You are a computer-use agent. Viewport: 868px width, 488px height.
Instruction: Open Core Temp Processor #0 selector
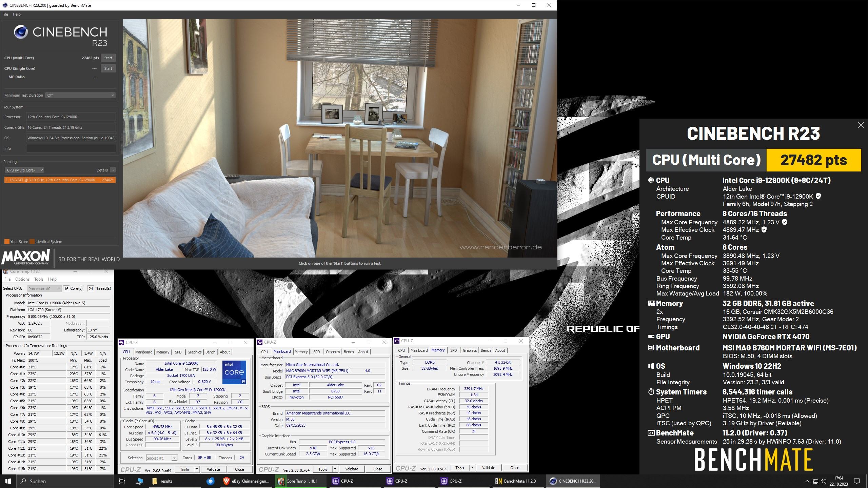tap(44, 288)
